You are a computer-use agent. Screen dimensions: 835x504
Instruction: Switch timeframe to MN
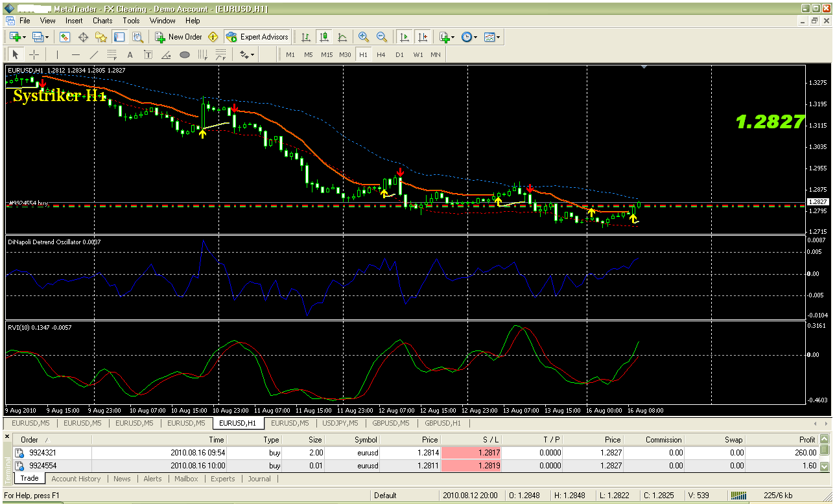[436, 54]
